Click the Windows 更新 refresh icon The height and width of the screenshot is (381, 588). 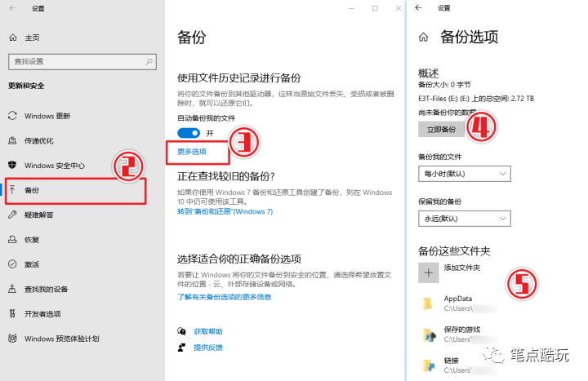tap(12, 116)
